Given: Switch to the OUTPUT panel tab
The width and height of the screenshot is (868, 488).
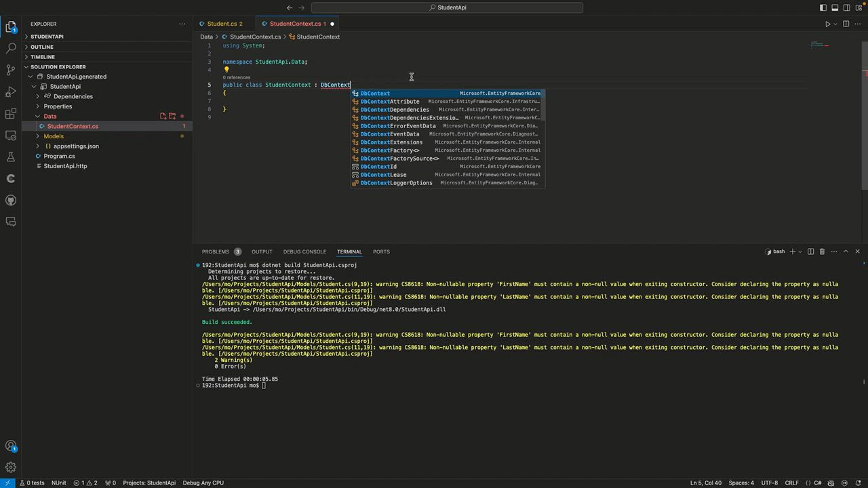Looking at the screenshot, I should 261,251.
